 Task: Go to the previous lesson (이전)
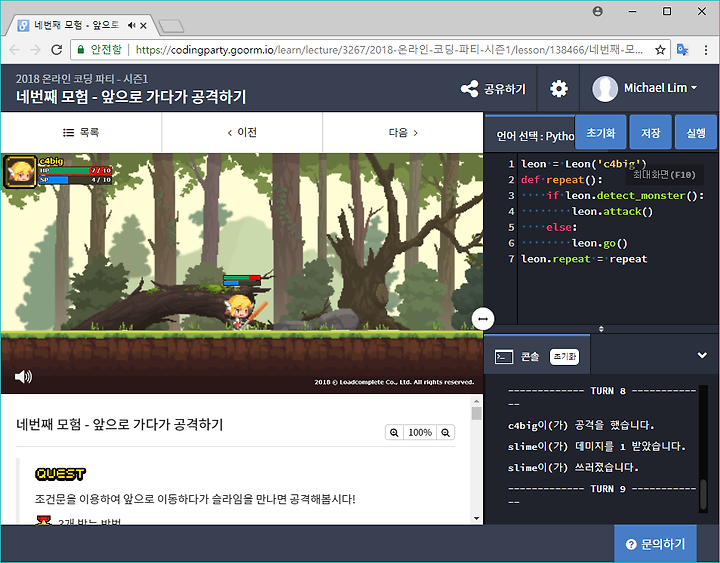click(242, 132)
